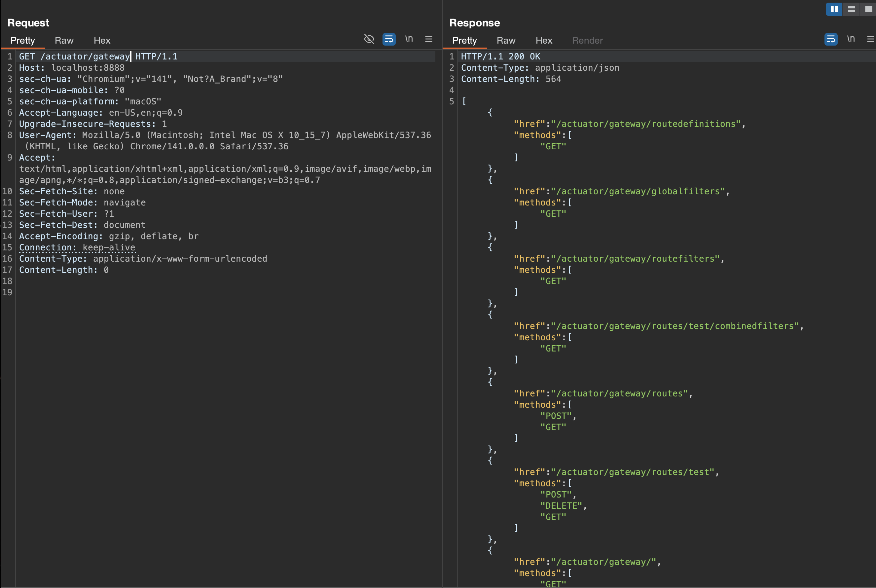Open Response pane options hamburger menu
This screenshot has height=588, width=876.
(x=870, y=39)
